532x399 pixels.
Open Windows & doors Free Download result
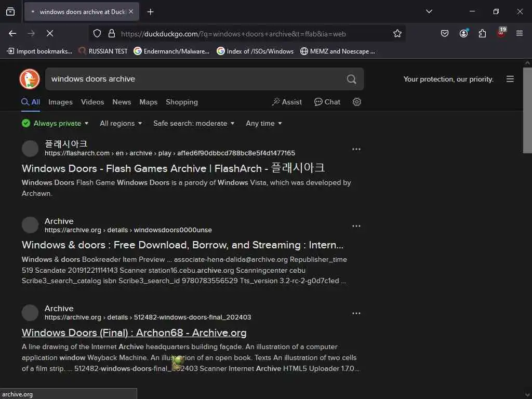point(182,245)
